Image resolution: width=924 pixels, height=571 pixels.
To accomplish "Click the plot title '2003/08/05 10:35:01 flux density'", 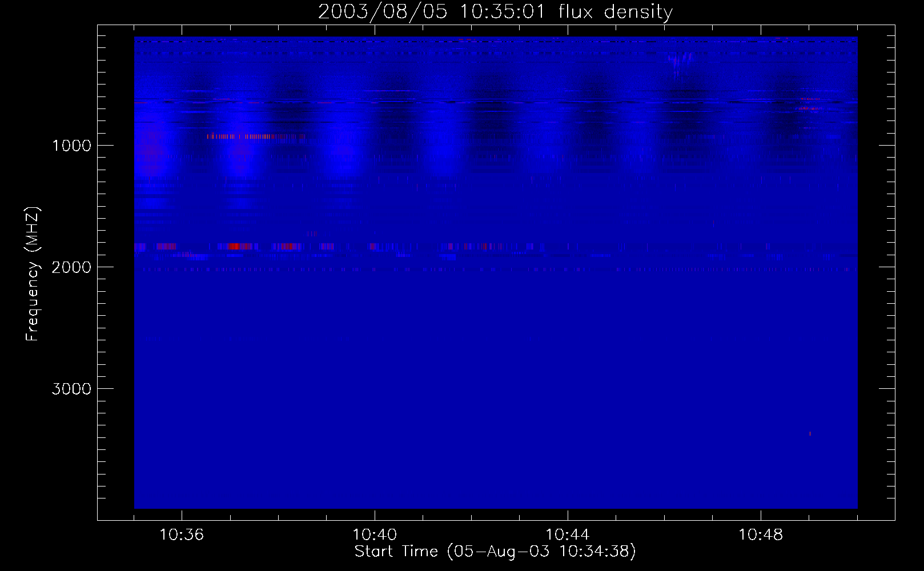I will [495, 12].
